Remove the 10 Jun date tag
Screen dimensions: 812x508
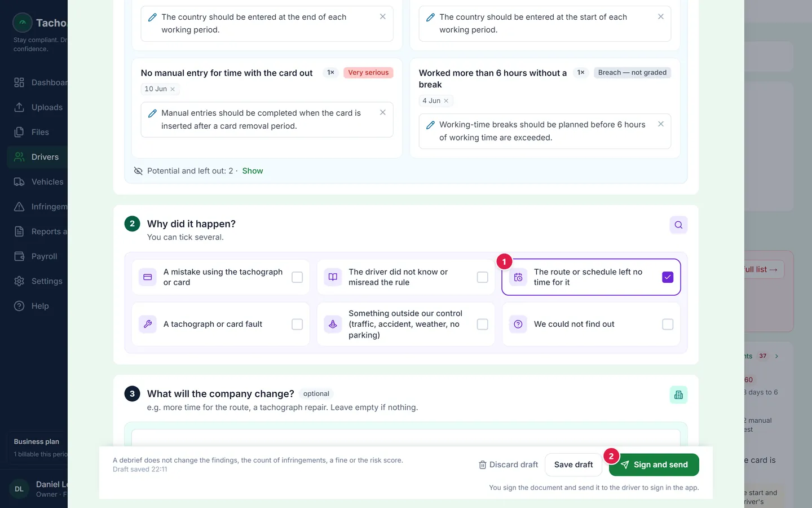173,89
